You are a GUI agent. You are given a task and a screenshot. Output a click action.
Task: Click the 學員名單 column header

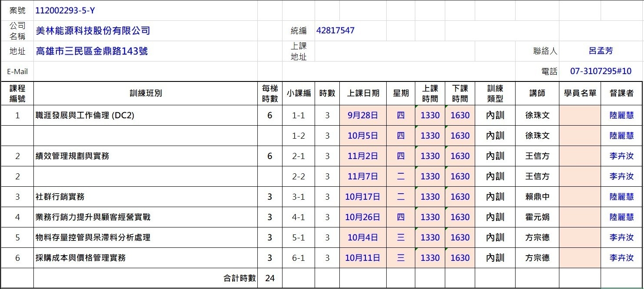click(x=580, y=93)
